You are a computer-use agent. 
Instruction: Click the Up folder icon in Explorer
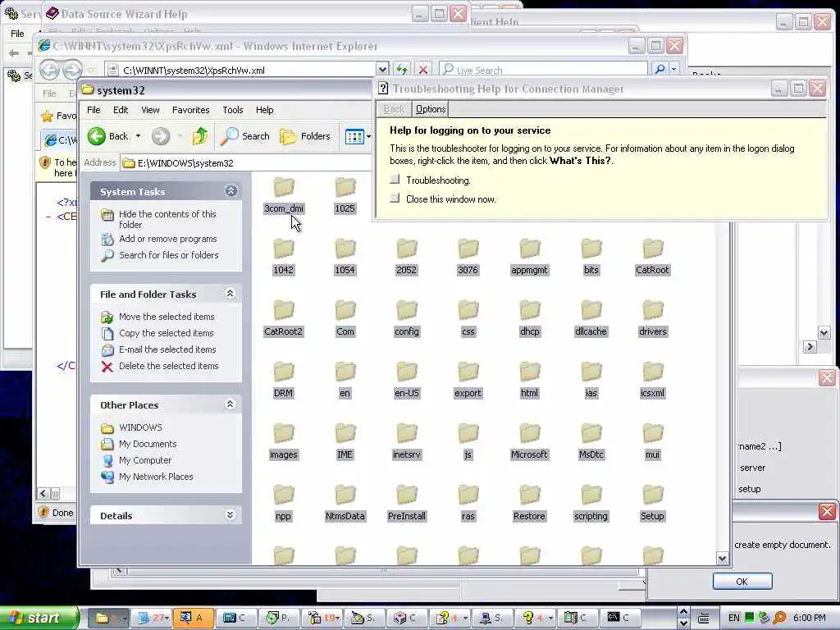200,136
